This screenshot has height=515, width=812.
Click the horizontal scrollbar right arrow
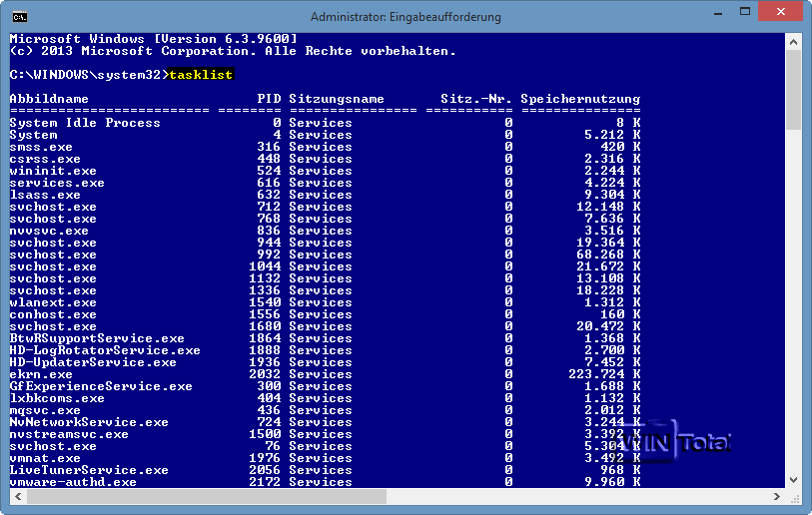(776, 496)
